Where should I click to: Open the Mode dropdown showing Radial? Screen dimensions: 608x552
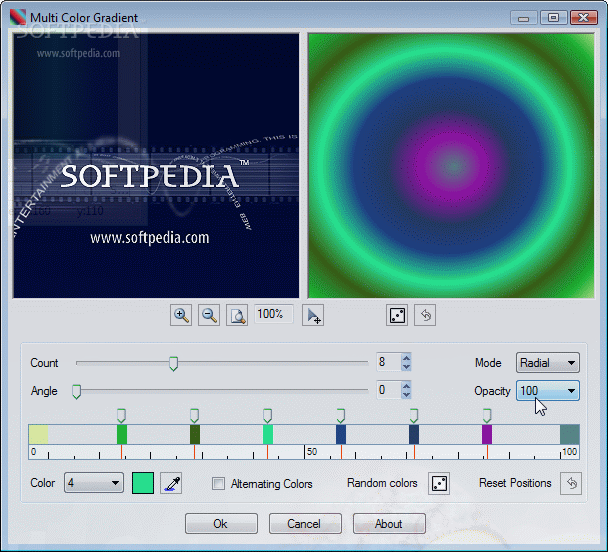548,363
